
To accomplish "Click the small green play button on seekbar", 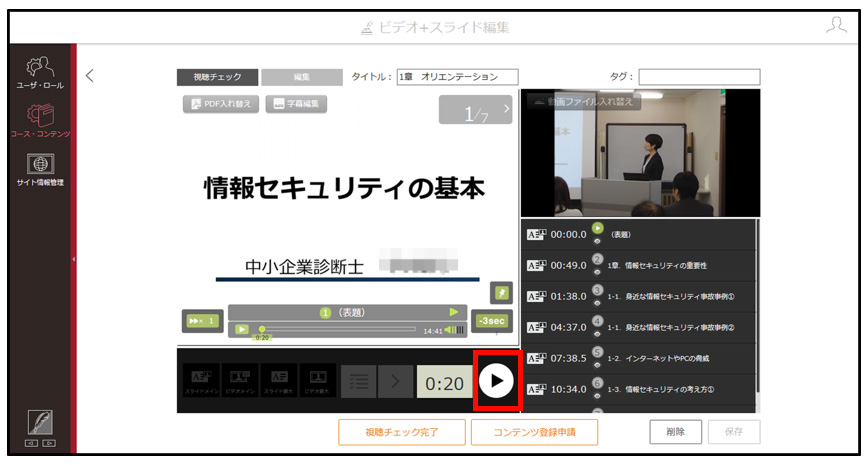I will tap(242, 330).
